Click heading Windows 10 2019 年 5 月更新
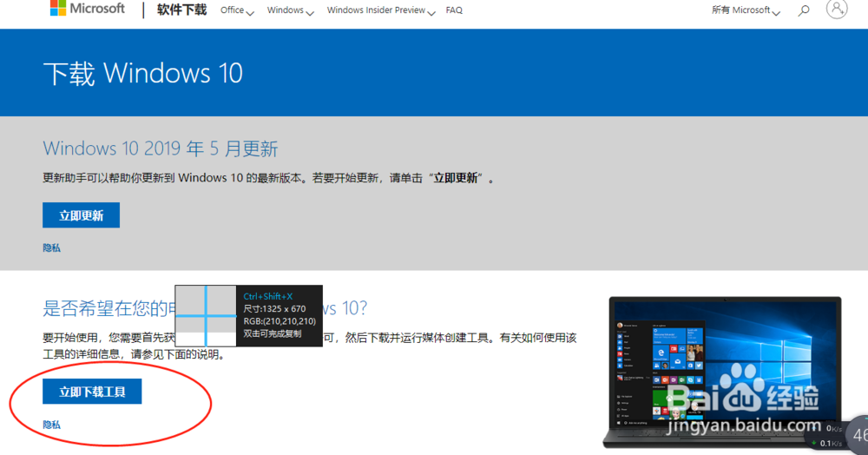Image resolution: width=868 pixels, height=455 pixels. [161, 148]
